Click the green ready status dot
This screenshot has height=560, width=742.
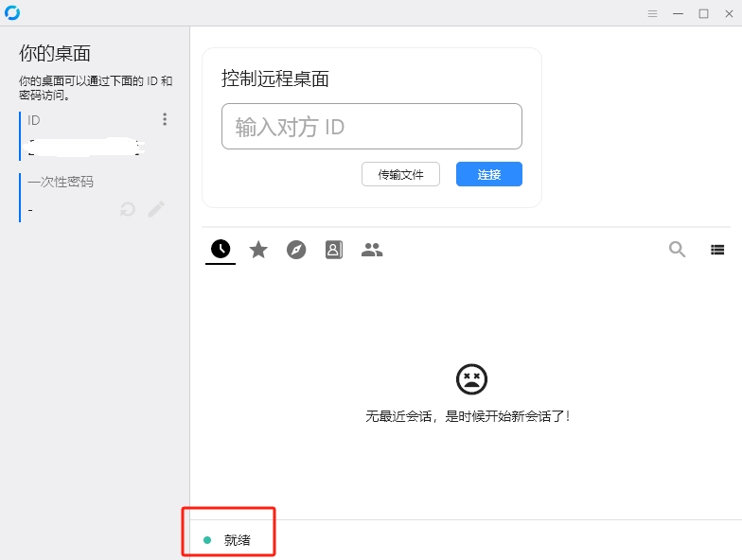[x=207, y=539]
